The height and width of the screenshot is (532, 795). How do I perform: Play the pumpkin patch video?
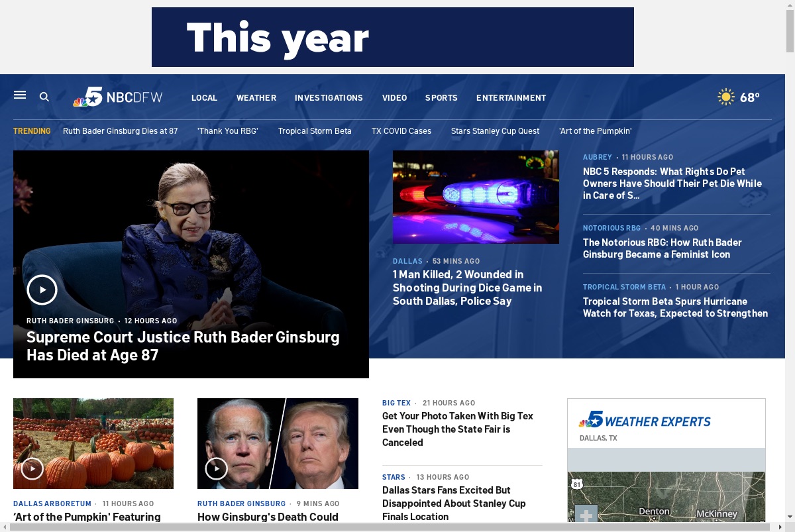pos(32,468)
